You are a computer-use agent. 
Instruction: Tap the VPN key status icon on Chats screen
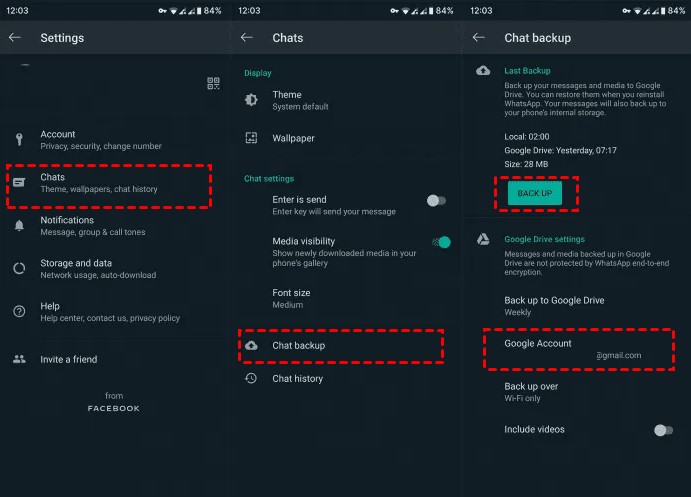pos(394,11)
